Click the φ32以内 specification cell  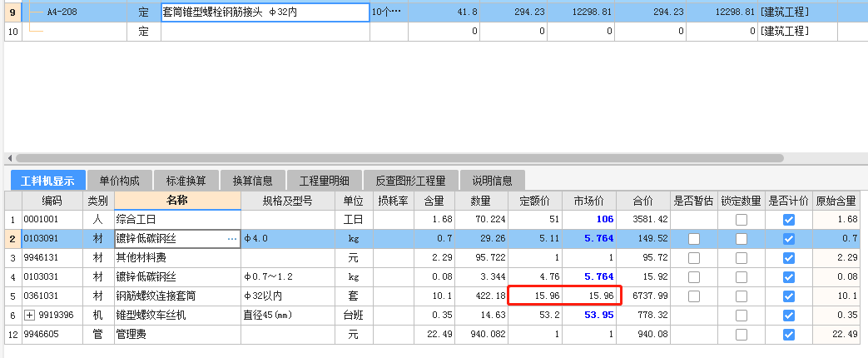pyautogui.click(x=287, y=296)
